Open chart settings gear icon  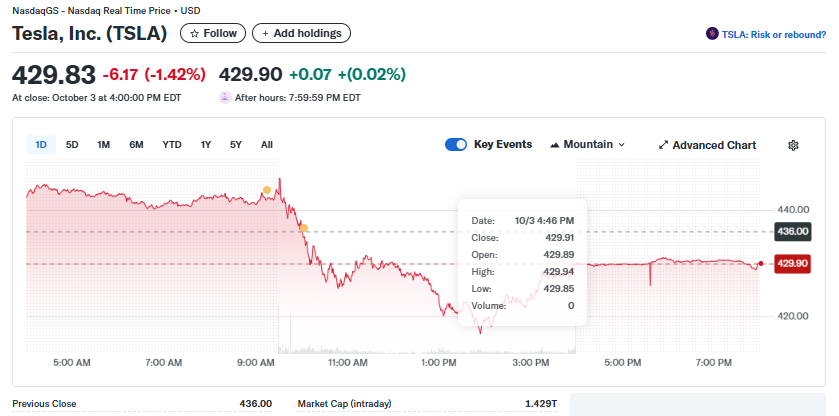(x=793, y=145)
